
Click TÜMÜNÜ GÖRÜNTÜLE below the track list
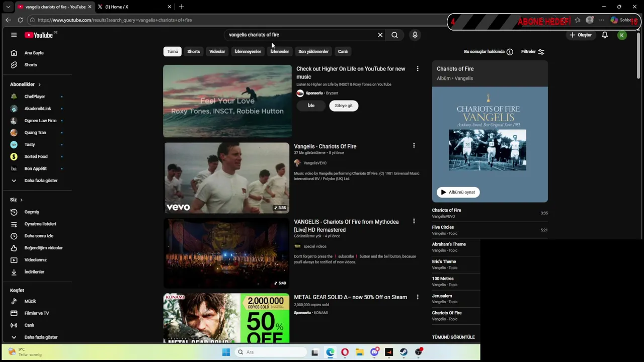tap(453, 337)
